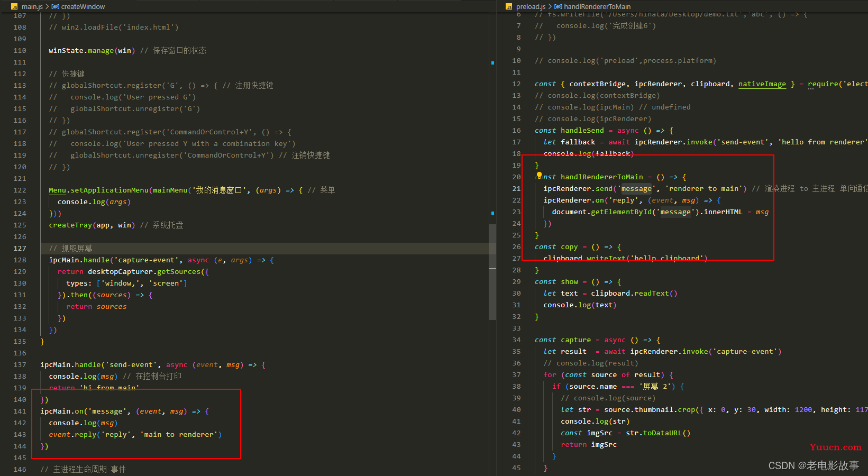Click the comment '// 抓取屏幕' on line 127

(x=70, y=249)
